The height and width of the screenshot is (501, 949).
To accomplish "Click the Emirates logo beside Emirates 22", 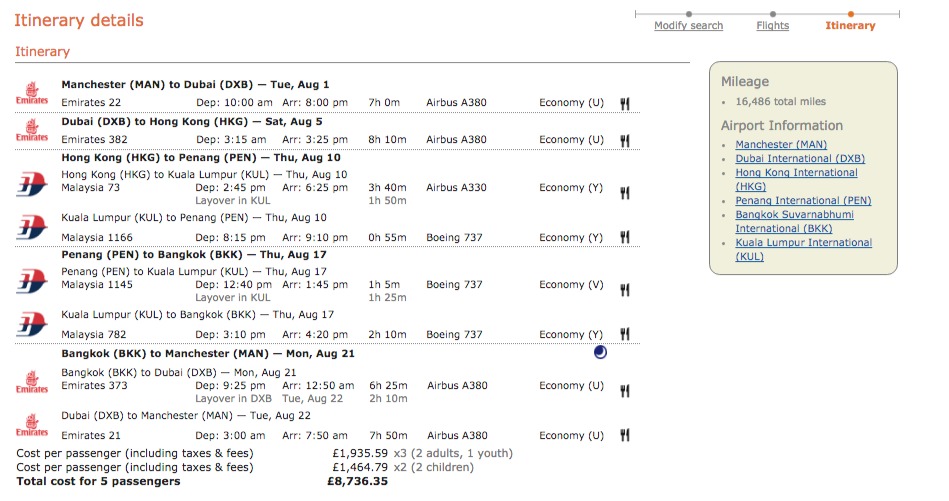I will [x=31, y=93].
